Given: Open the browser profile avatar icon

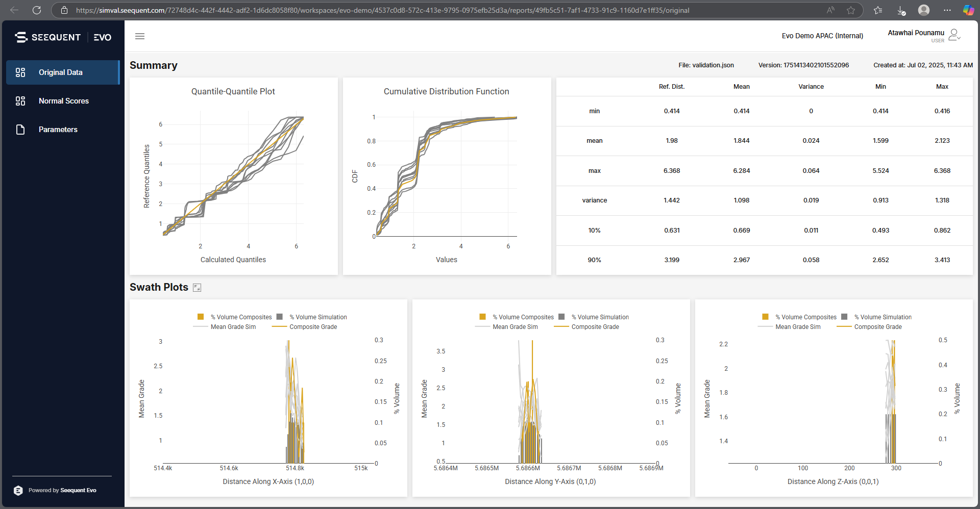Looking at the screenshot, I should click(924, 10).
